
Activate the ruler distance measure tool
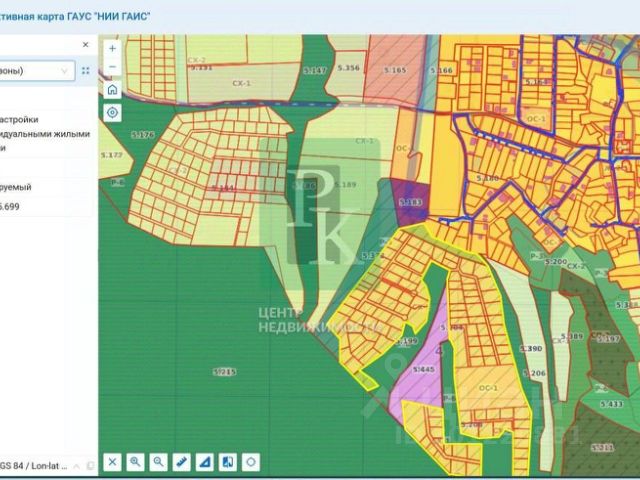(181, 462)
